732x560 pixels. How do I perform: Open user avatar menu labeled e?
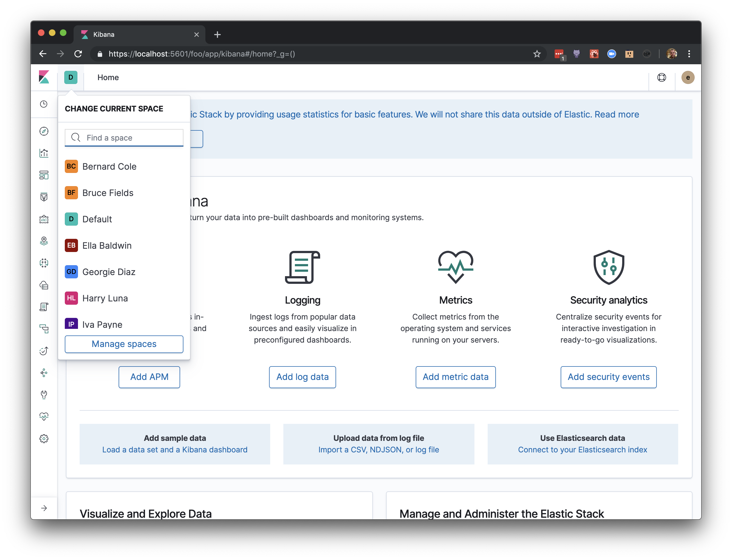point(688,77)
